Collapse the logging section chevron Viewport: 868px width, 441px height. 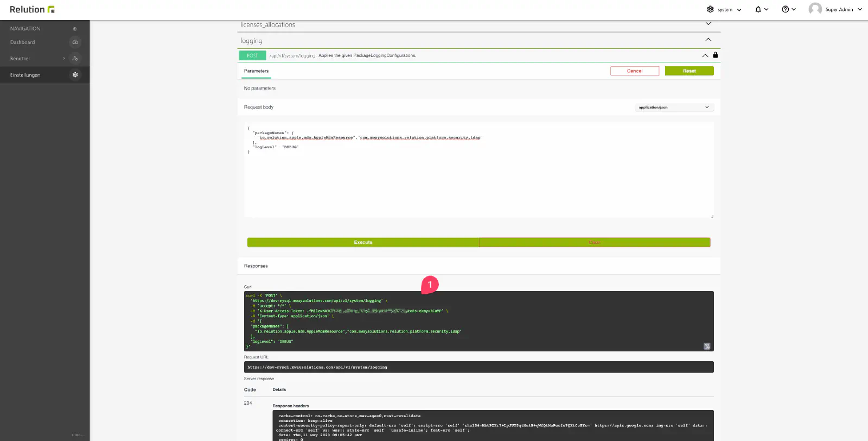(x=708, y=40)
